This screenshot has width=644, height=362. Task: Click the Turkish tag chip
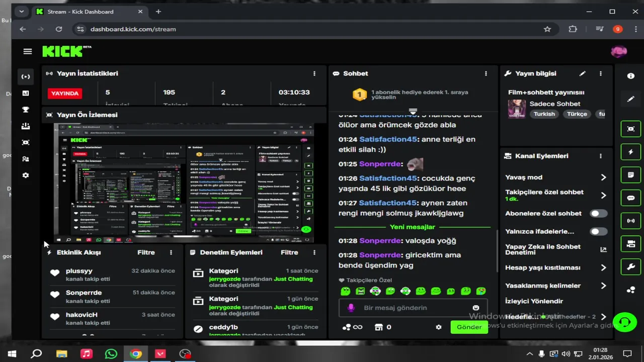click(x=544, y=114)
